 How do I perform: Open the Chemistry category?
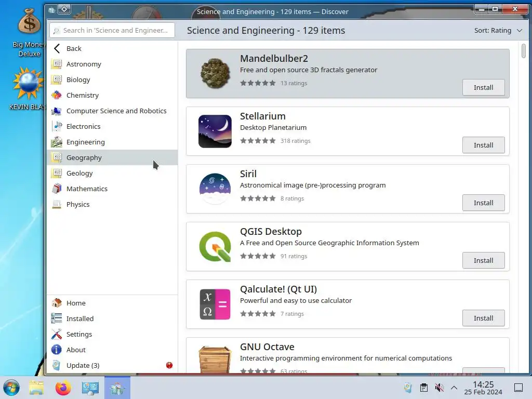(112, 96)
